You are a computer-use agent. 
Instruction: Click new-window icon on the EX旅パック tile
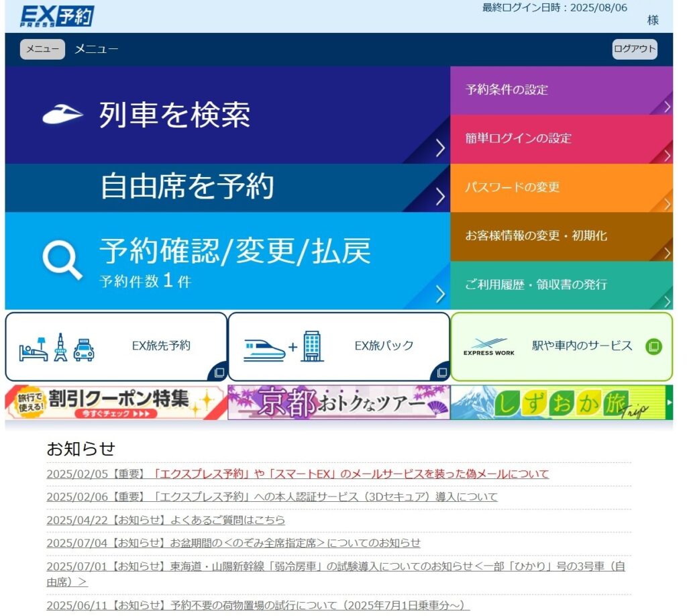tap(441, 372)
